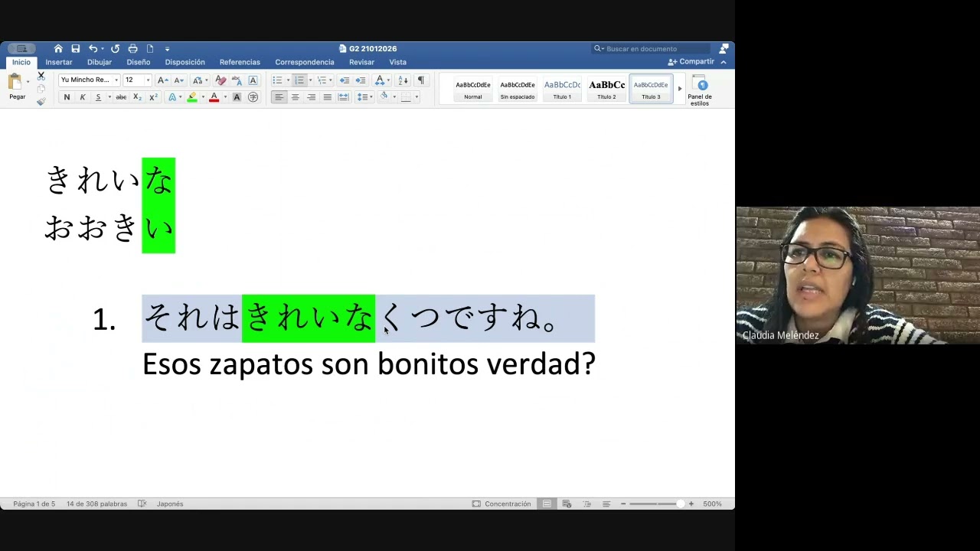Image resolution: width=980 pixels, height=551 pixels.
Task: Click the spelling check icon in status bar
Action: point(142,504)
